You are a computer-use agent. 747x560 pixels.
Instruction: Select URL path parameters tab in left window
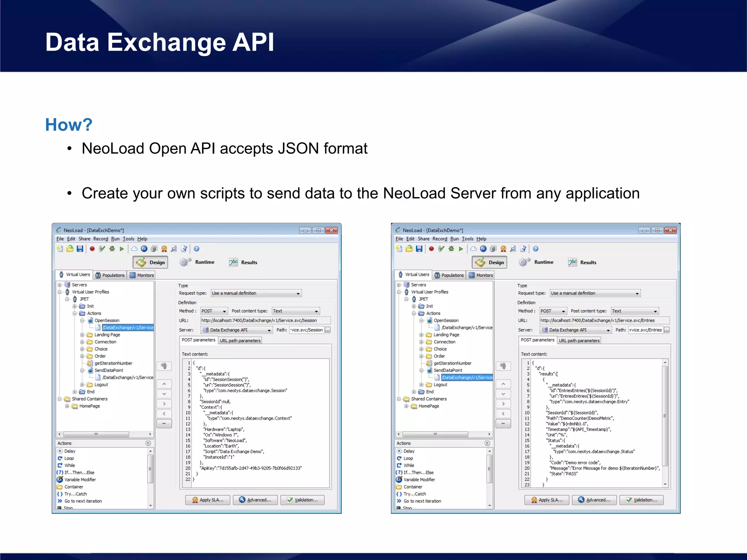pyautogui.click(x=240, y=341)
